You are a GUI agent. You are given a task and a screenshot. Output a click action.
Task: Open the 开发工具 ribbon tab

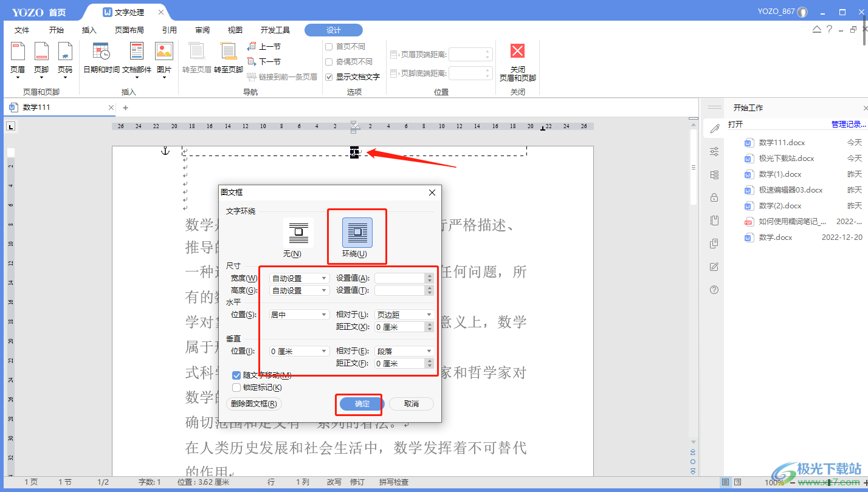[275, 30]
